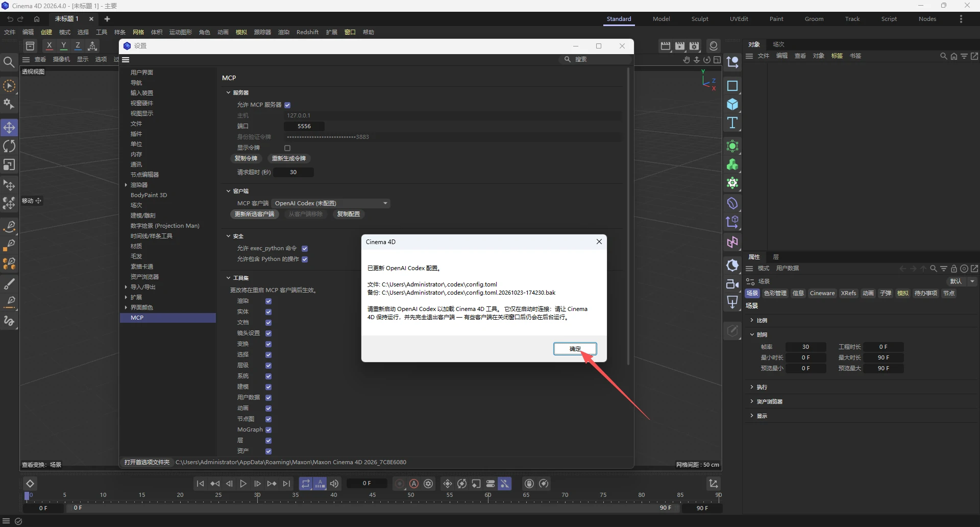Toggle the MoGraph toolset checkbox
The width and height of the screenshot is (980, 527).
pos(268,430)
